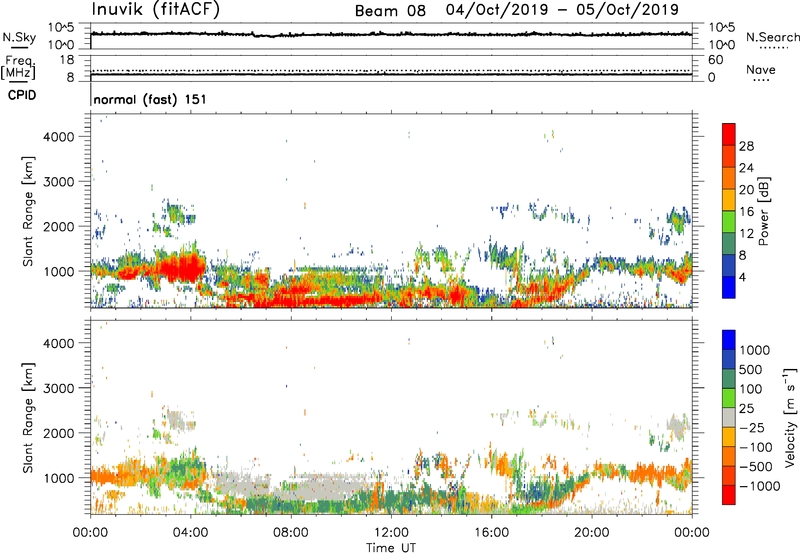Viewport: 800px width, 554px height.
Task: Click the date range '04/Oct/2019 - 05/Oct/2019'
Action: [x=562, y=10]
